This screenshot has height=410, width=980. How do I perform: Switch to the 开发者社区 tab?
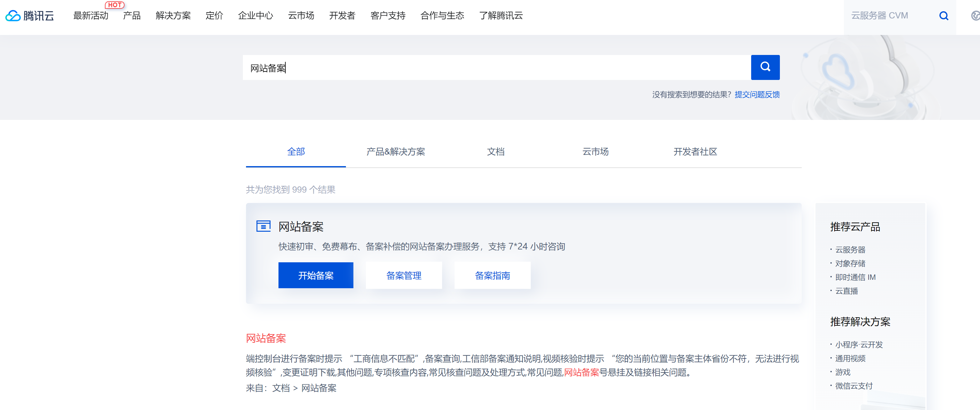(696, 152)
